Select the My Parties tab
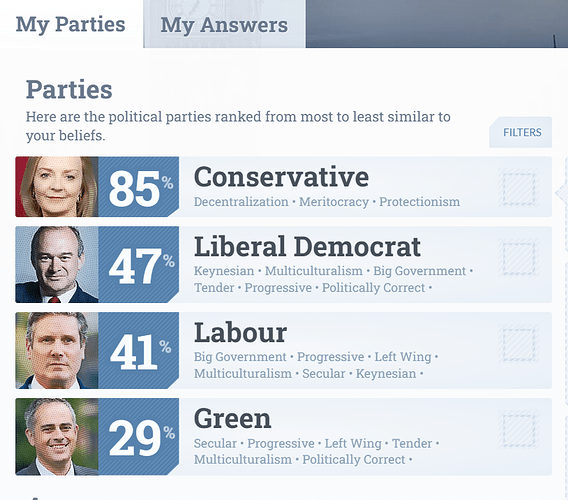 pyautogui.click(x=71, y=24)
